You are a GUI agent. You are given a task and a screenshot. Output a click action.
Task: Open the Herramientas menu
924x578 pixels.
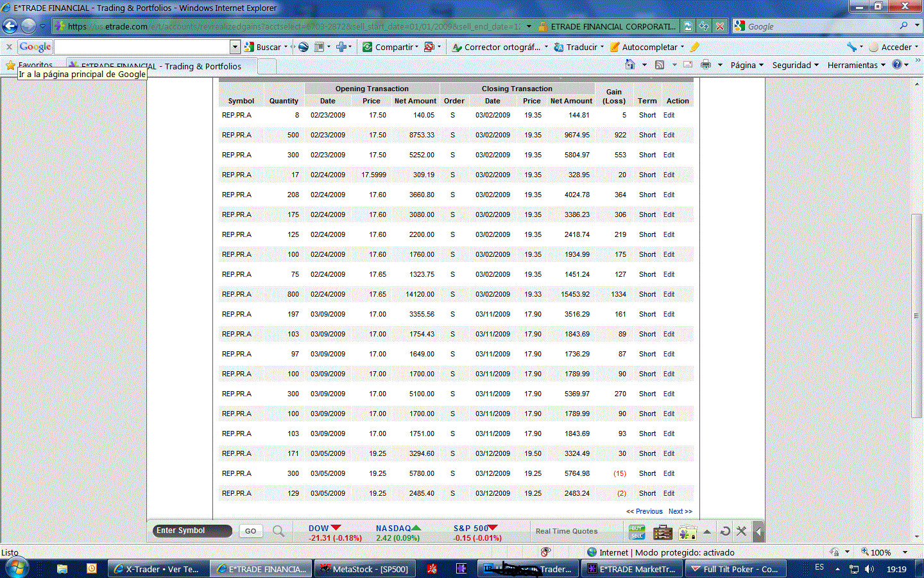coord(856,65)
